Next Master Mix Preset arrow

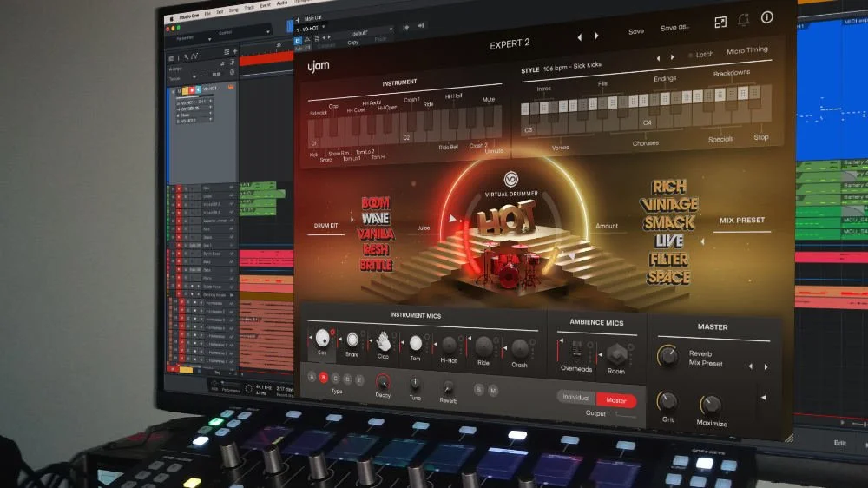coord(766,366)
